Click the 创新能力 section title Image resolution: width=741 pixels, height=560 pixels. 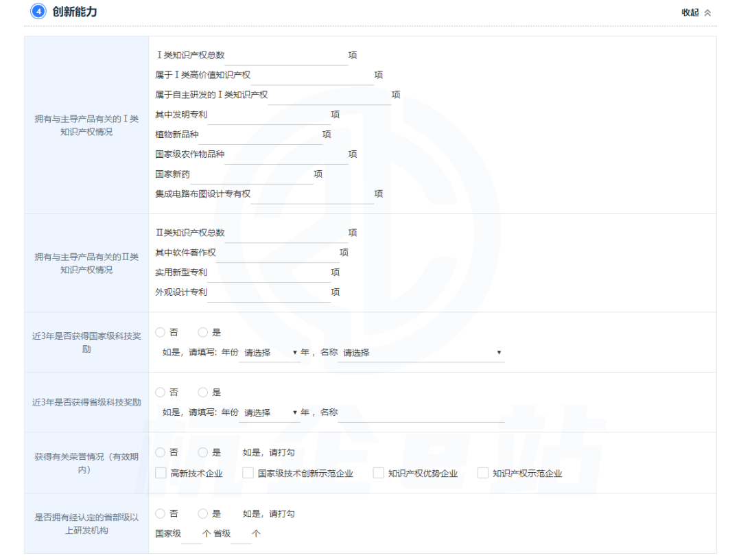75,12
